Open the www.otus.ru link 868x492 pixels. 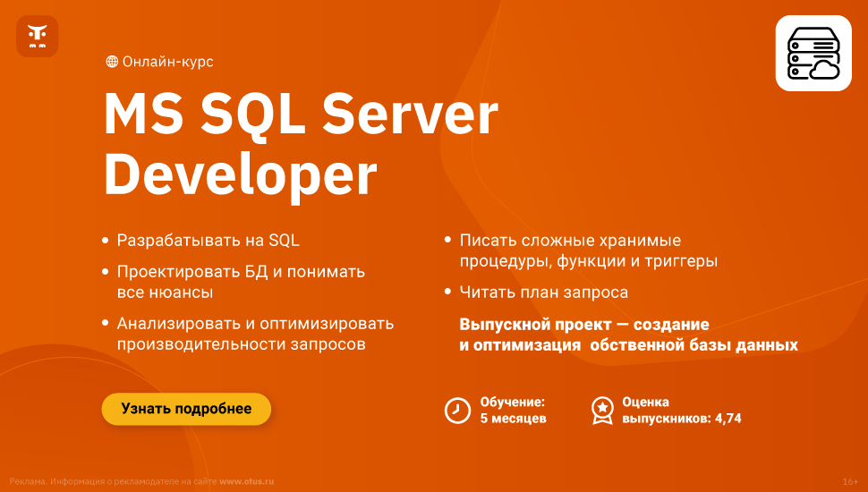(246, 481)
